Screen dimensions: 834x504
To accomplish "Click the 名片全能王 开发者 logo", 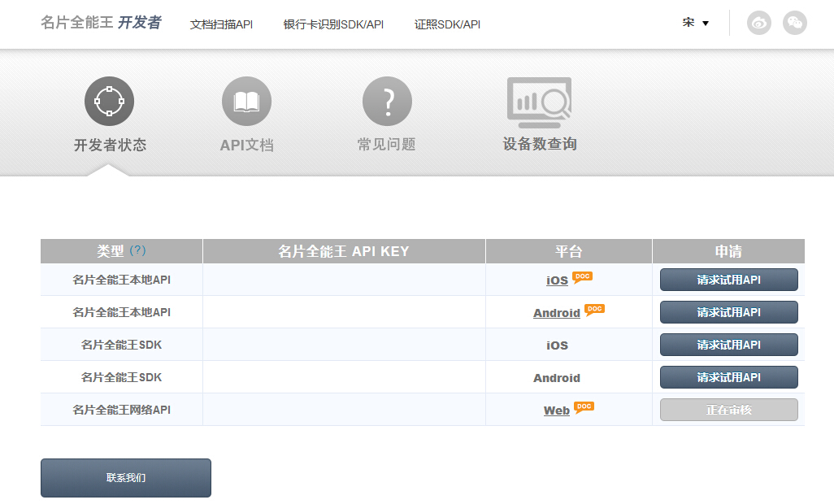I will (101, 23).
